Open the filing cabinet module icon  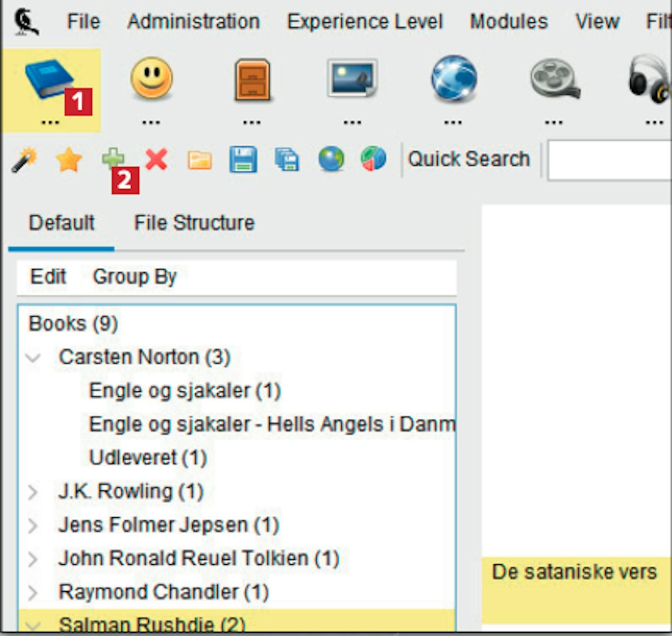[252, 80]
